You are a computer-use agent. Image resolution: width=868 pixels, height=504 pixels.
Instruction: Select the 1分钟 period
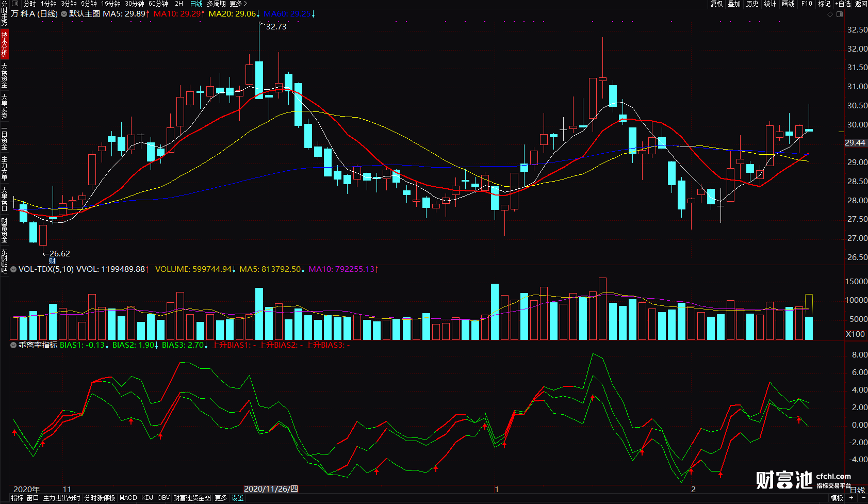click(48, 4)
